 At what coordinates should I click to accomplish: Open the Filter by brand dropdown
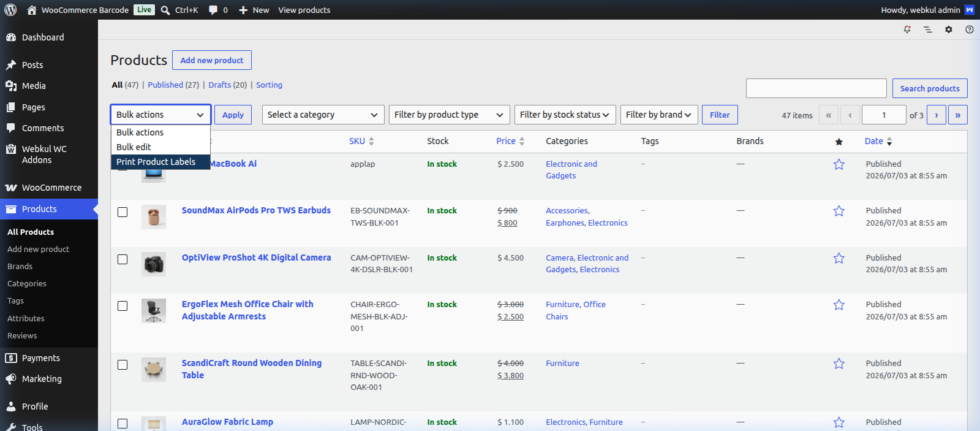click(x=659, y=115)
